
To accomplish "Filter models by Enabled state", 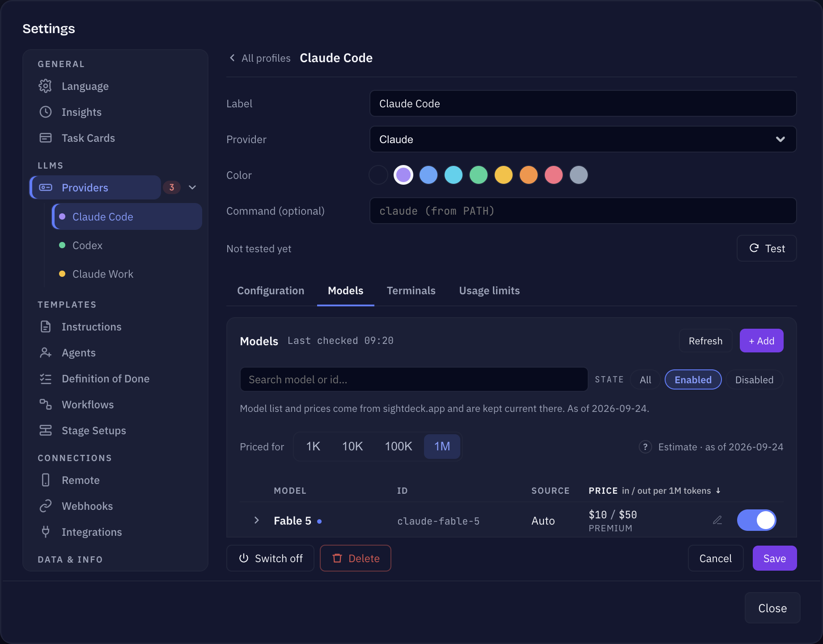I will click(x=693, y=380).
